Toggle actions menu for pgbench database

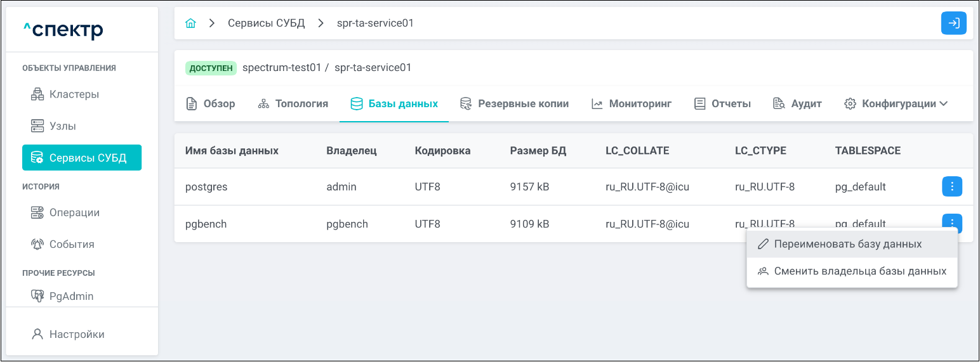pos(951,222)
